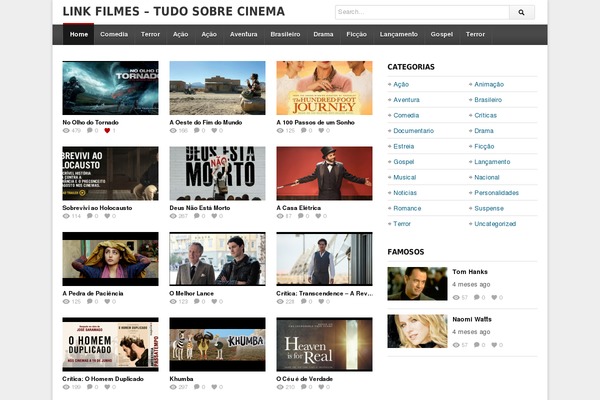
Task: Open Ficção in the navigation bar
Action: (357, 34)
